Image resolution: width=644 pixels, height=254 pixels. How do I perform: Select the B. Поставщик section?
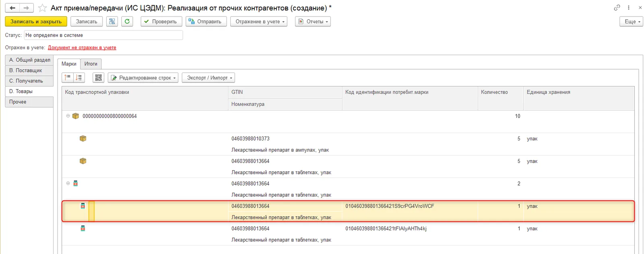click(29, 70)
